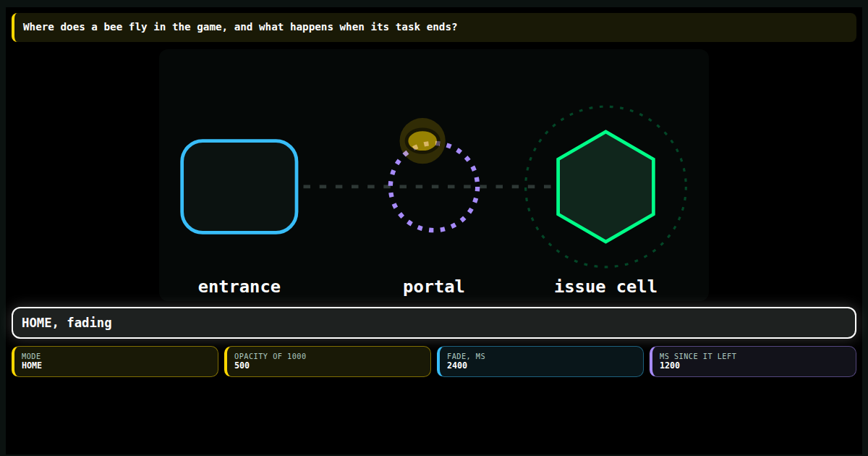868x456 pixels.
Task: Click the "entrance" label
Action: [239, 287]
